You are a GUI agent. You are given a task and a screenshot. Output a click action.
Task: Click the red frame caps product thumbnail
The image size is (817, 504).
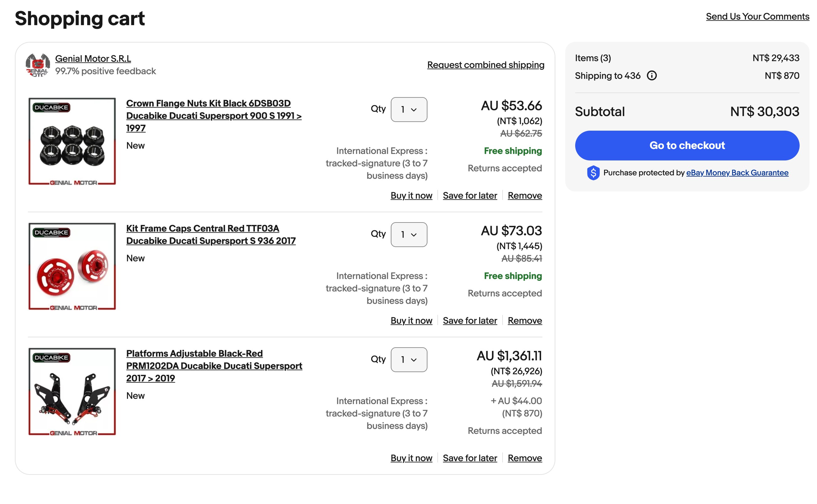coord(72,266)
